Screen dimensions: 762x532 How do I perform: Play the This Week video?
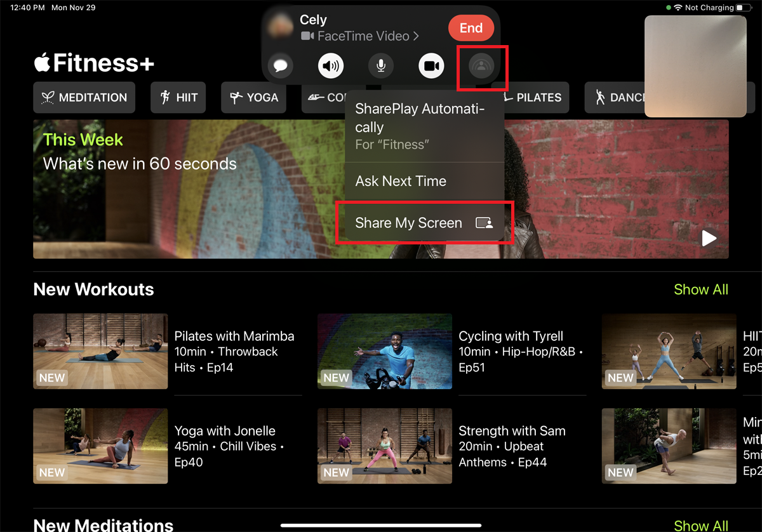tap(709, 238)
